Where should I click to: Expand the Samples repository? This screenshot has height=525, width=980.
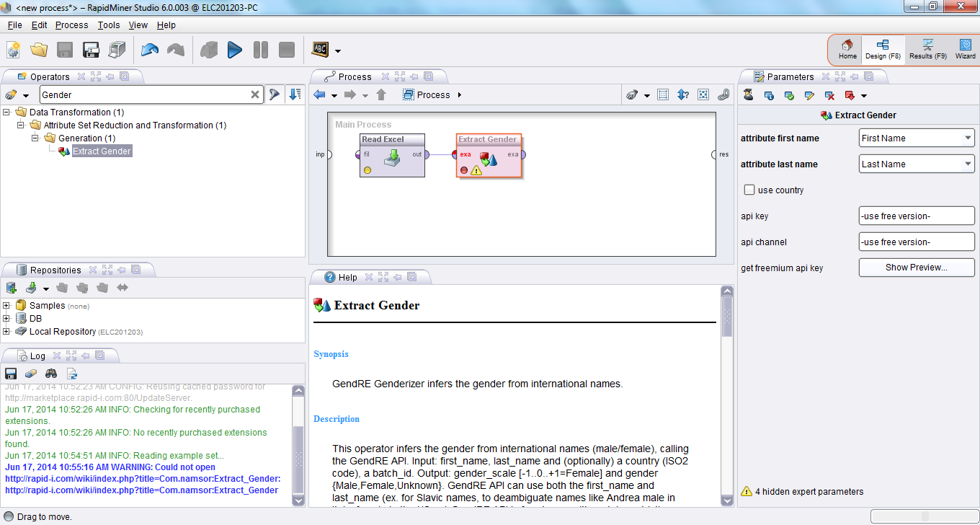tap(6, 306)
